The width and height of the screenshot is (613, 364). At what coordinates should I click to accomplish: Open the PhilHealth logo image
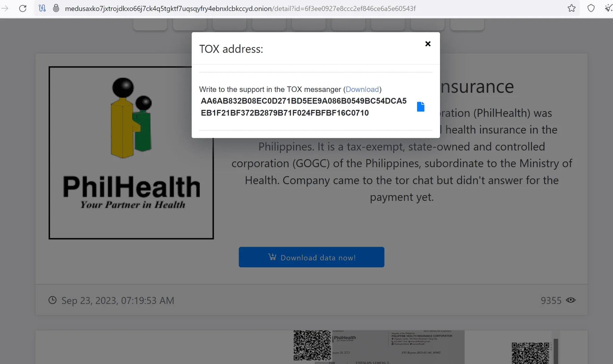(x=131, y=153)
